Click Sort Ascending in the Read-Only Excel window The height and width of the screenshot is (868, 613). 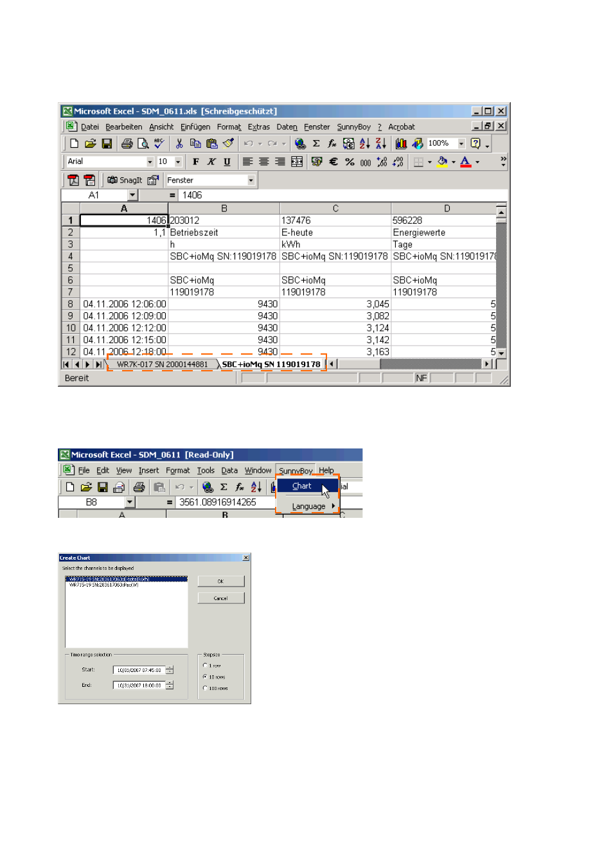[x=256, y=487]
